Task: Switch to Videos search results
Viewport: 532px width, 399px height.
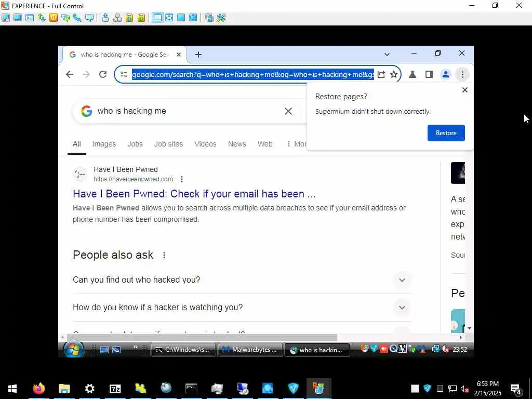Action: 205,144
